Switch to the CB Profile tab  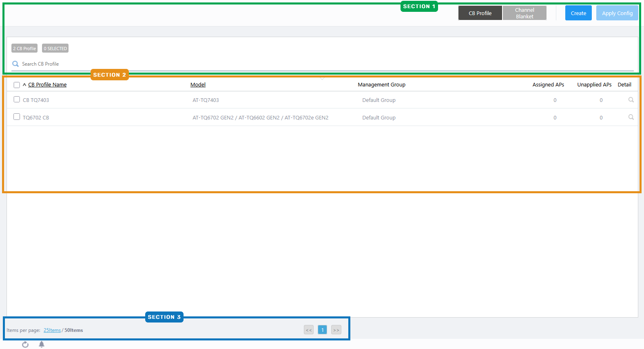click(480, 13)
